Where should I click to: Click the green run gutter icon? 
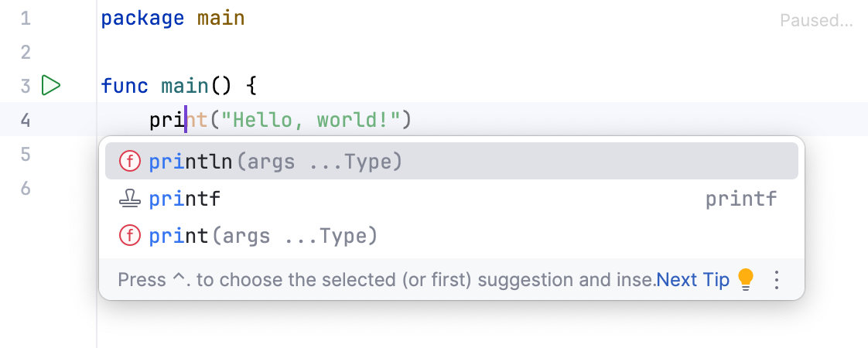tap(51, 85)
